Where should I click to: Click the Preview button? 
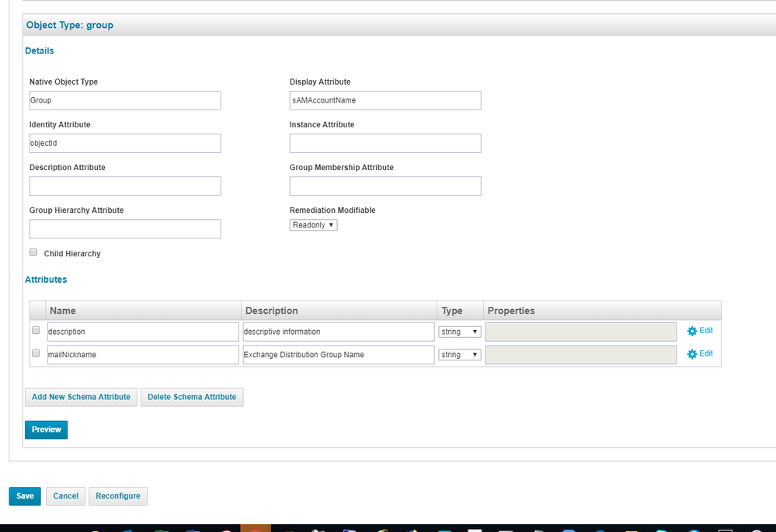click(x=46, y=429)
